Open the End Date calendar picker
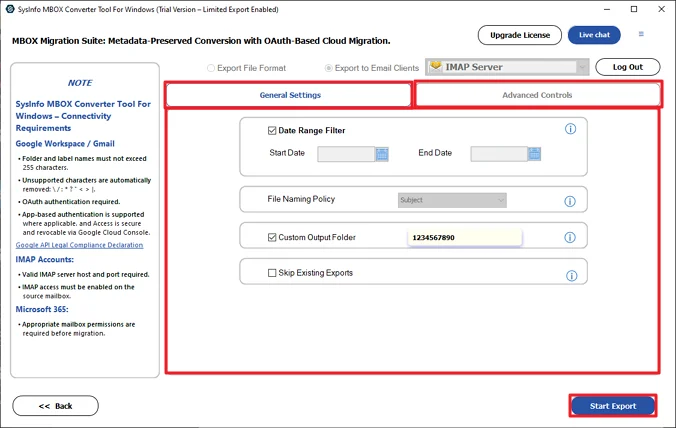This screenshot has width=676, height=428. coord(535,154)
